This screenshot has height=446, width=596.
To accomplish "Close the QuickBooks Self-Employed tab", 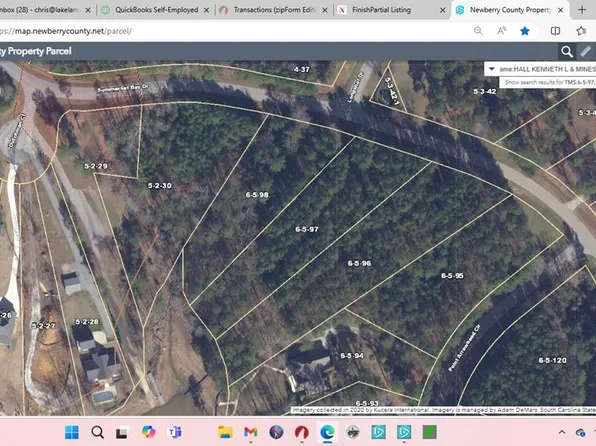I will tap(206, 10).
